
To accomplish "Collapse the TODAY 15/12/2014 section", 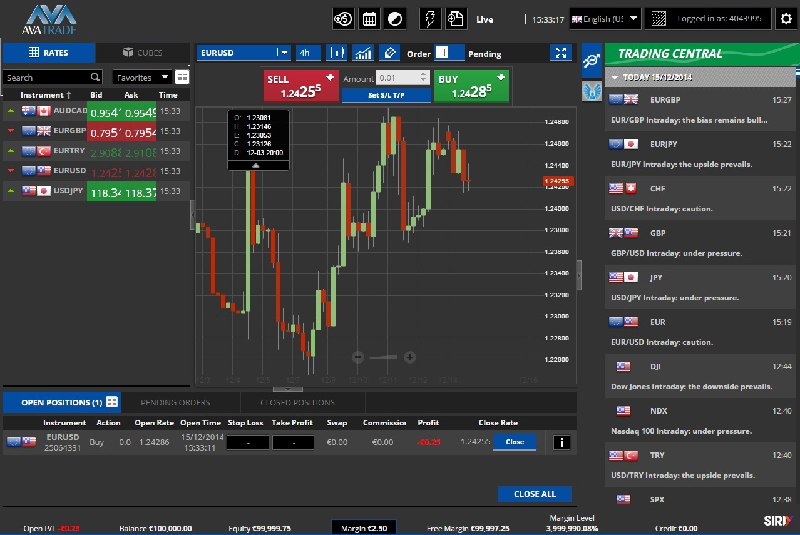I will coord(699,77).
